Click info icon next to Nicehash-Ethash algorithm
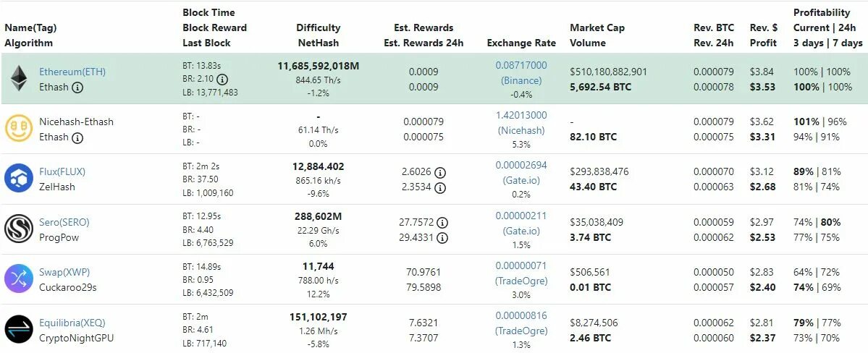This screenshot has width=868, height=353. (77, 137)
